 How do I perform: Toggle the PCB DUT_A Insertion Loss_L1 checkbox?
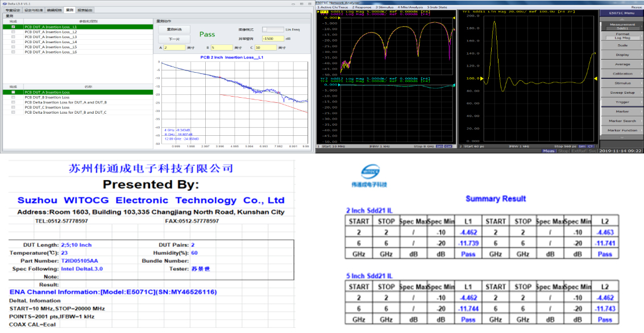point(13,27)
